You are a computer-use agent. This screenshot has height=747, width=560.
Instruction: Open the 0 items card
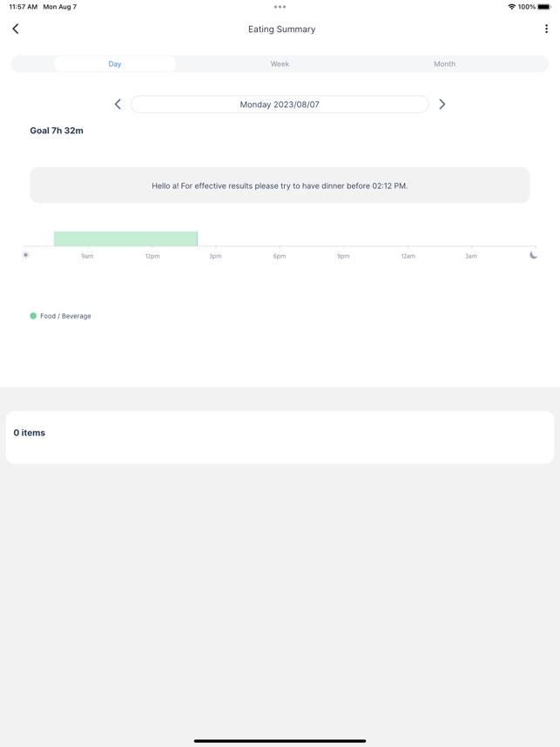[x=280, y=437]
